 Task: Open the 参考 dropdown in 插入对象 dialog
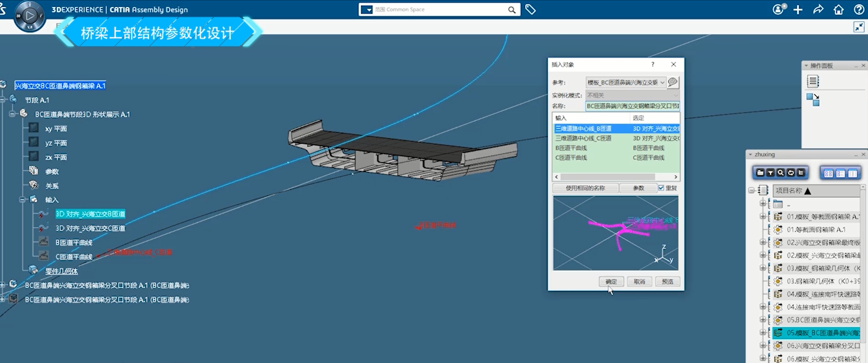tap(663, 83)
